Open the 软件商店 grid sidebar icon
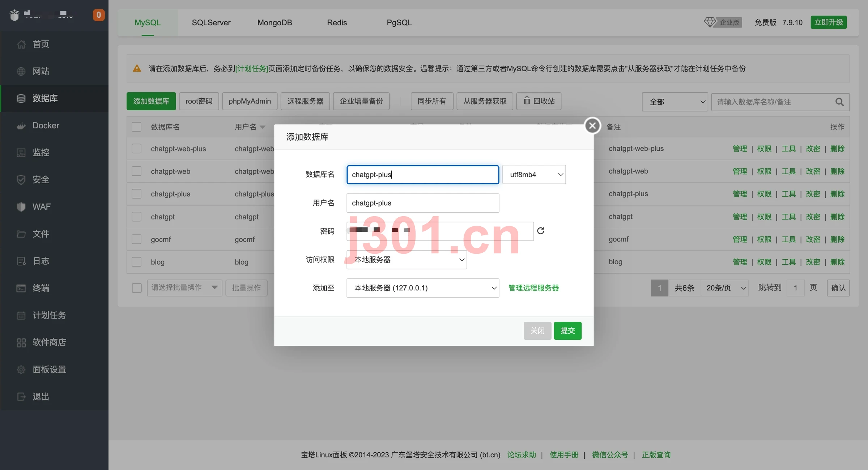The height and width of the screenshot is (470, 868). 21,342
